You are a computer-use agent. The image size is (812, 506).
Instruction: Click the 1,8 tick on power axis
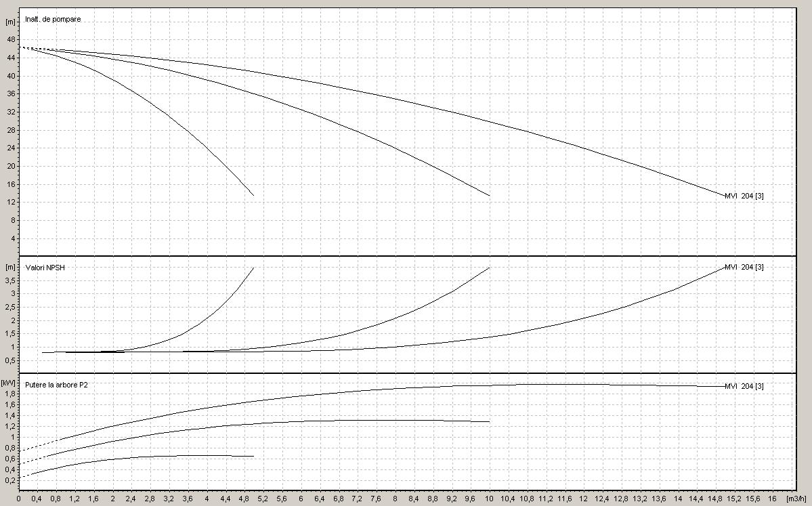10,394
